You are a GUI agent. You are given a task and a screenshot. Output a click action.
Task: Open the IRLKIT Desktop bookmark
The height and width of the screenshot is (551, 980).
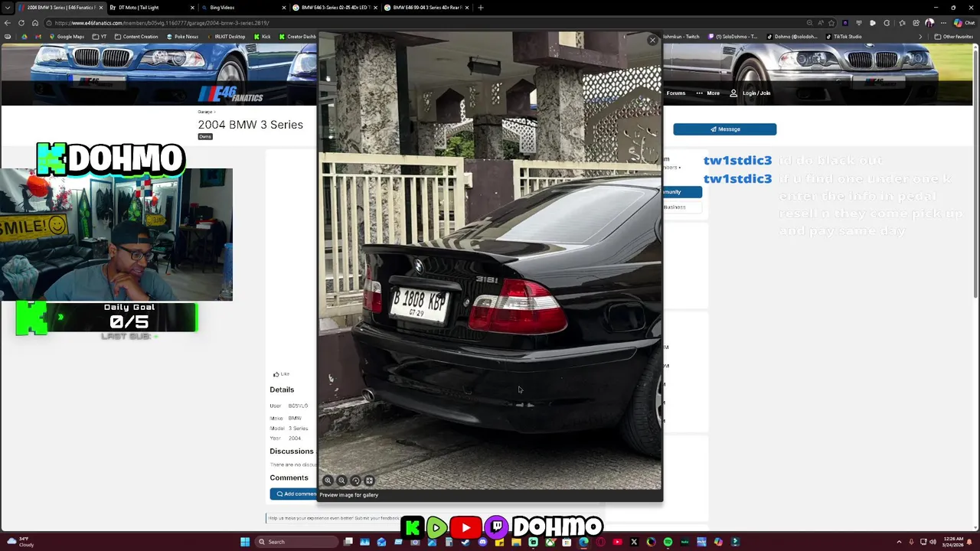(x=226, y=37)
